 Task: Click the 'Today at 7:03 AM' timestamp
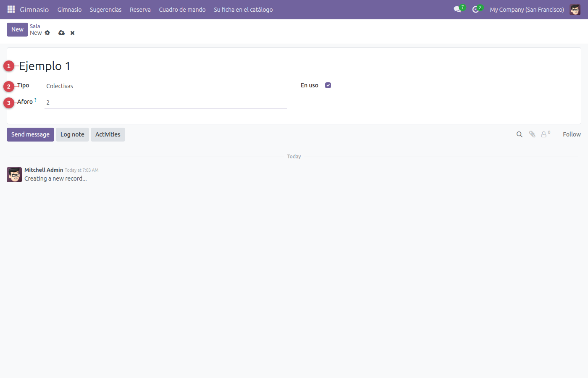pos(81,170)
